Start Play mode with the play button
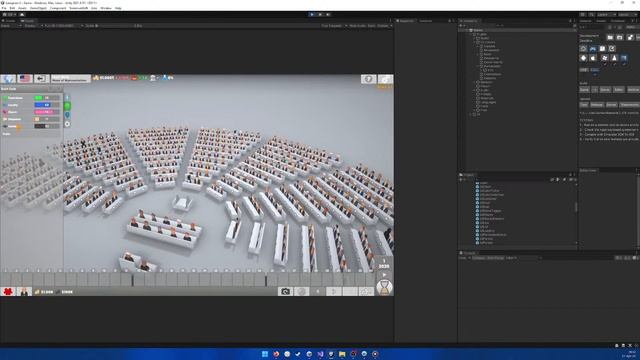Viewport: 640px width, 360px height. coord(312,14)
